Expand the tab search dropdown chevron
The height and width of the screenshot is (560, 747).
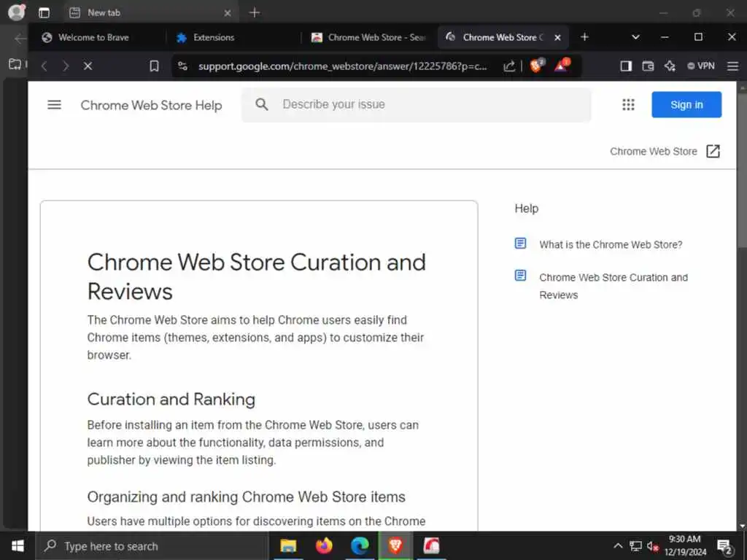point(635,36)
